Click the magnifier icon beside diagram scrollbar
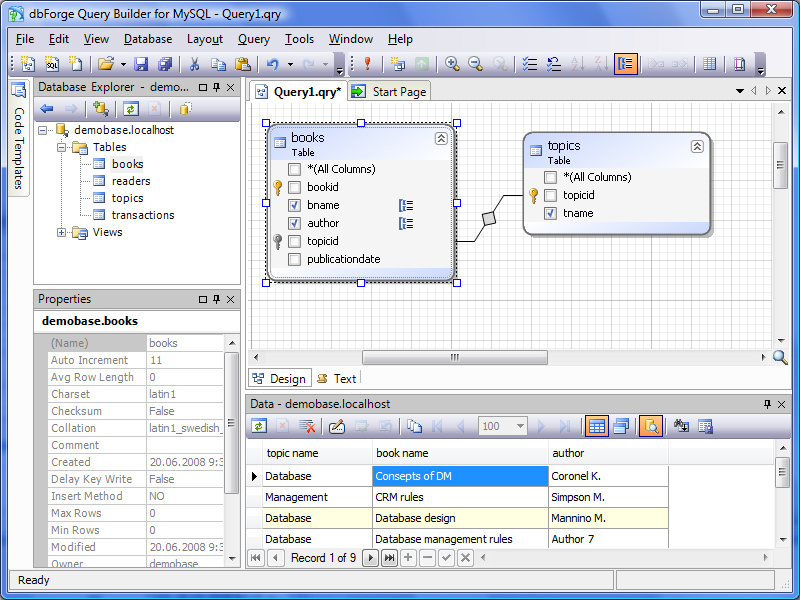This screenshot has width=800, height=600. (x=780, y=358)
